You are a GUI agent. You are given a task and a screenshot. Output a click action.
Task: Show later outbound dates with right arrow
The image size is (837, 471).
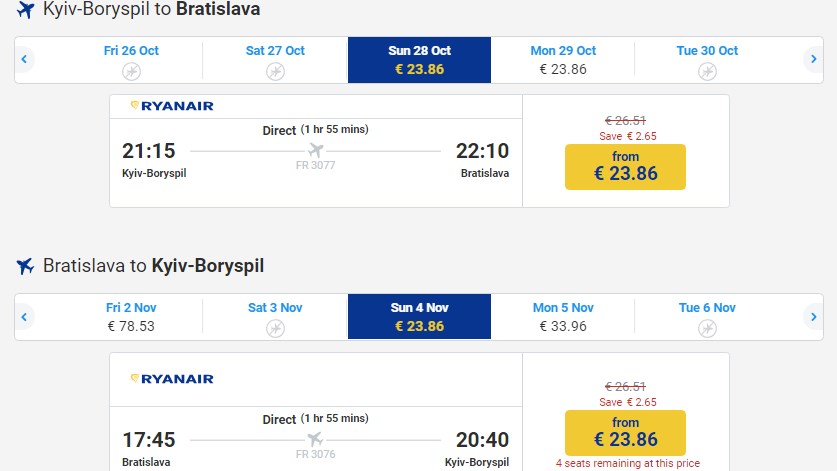tap(814, 61)
